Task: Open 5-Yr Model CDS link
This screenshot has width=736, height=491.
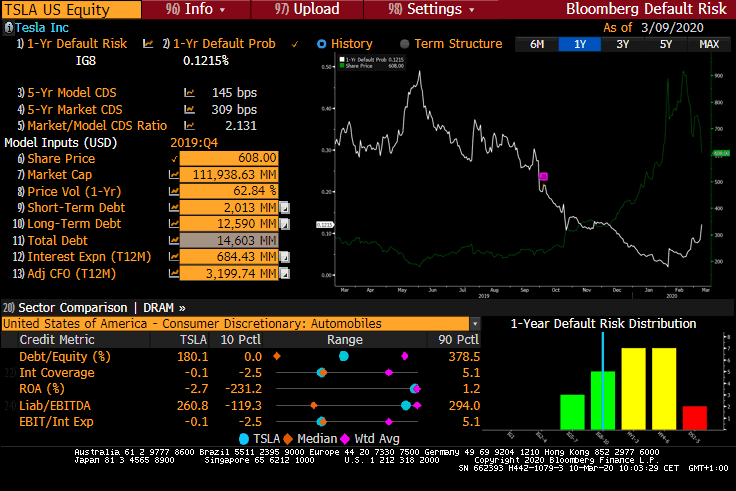Action: [x=67, y=93]
